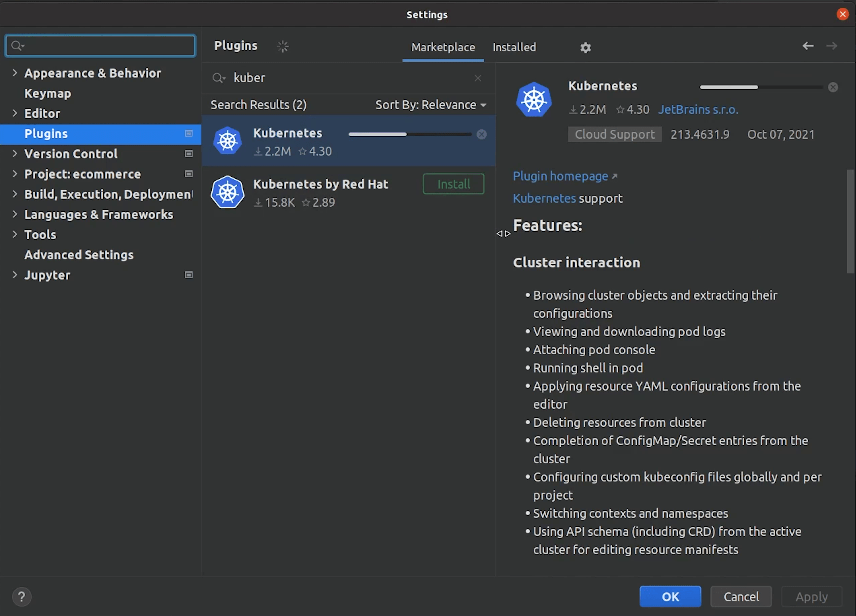This screenshot has height=616, width=856.
Task: Click the help question mark icon
Action: pyautogui.click(x=22, y=597)
